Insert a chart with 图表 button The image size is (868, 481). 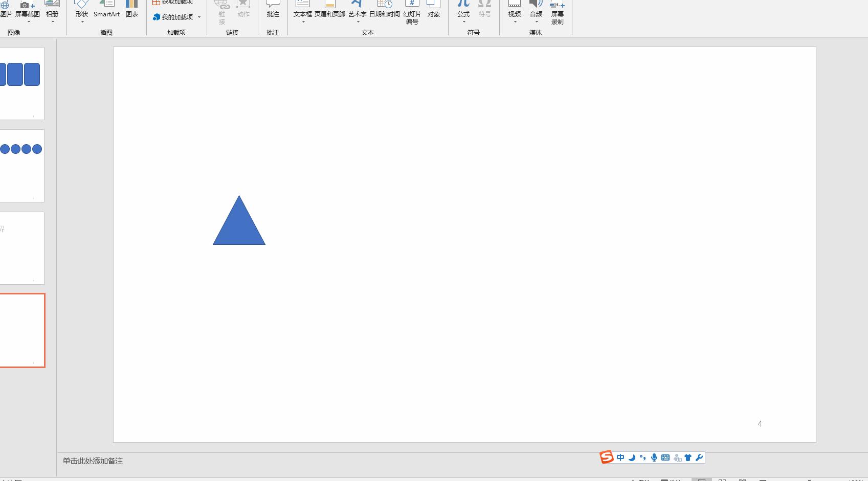tap(132, 9)
